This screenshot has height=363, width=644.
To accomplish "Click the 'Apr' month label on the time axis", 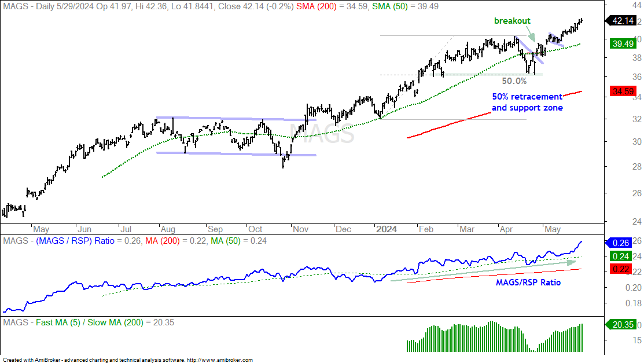I will coord(506,229).
